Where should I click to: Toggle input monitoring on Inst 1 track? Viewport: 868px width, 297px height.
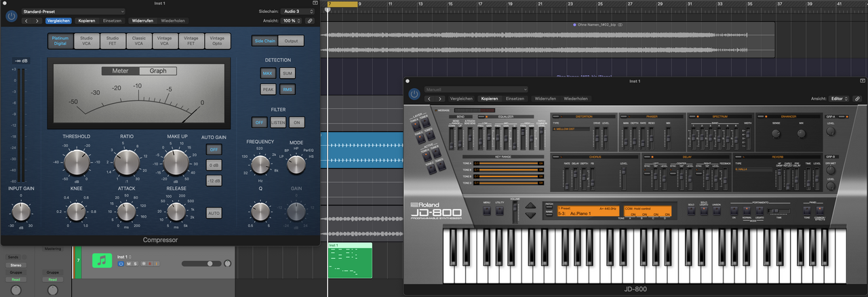[x=157, y=263]
